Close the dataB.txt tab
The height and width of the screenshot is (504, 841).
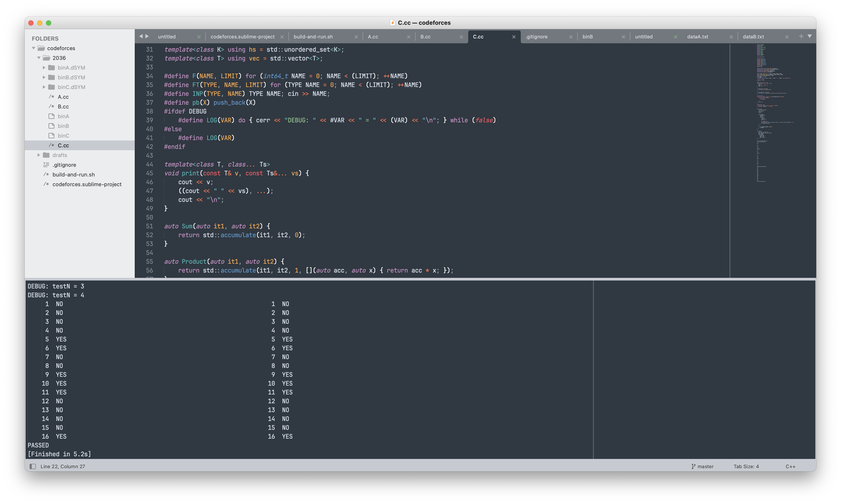pyautogui.click(x=787, y=37)
